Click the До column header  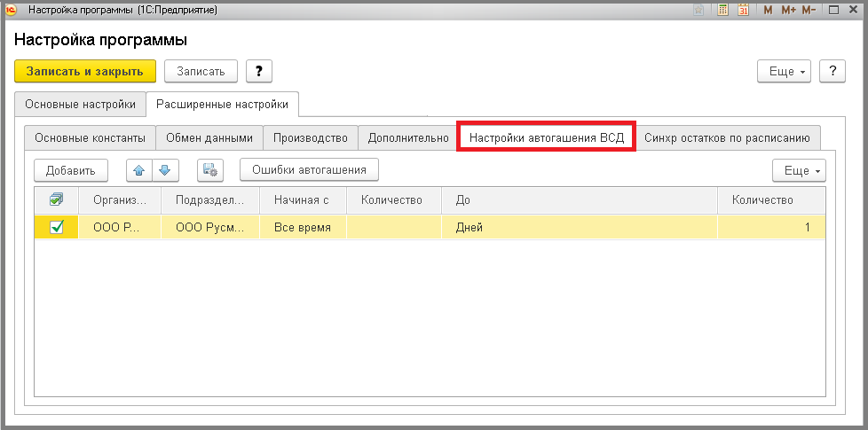580,200
